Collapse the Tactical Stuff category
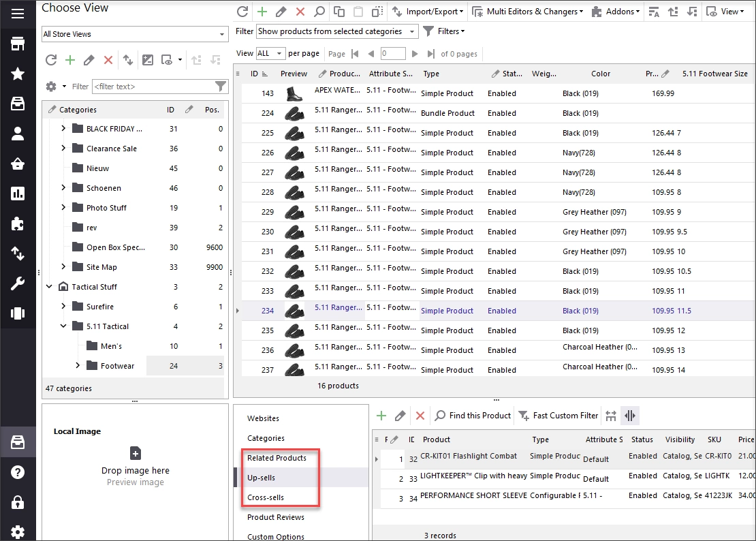The width and height of the screenshot is (756, 541). click(x=48, y=286)
